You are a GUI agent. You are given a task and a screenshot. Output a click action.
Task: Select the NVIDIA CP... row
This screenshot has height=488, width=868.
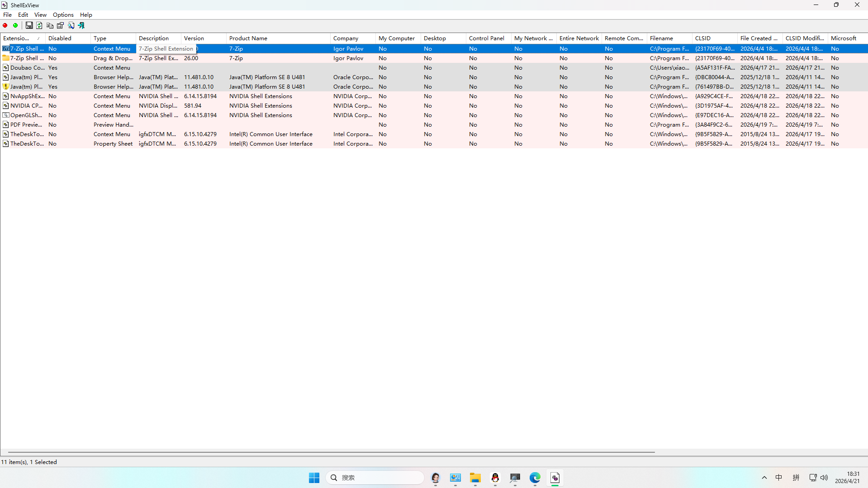click(434, 106)
